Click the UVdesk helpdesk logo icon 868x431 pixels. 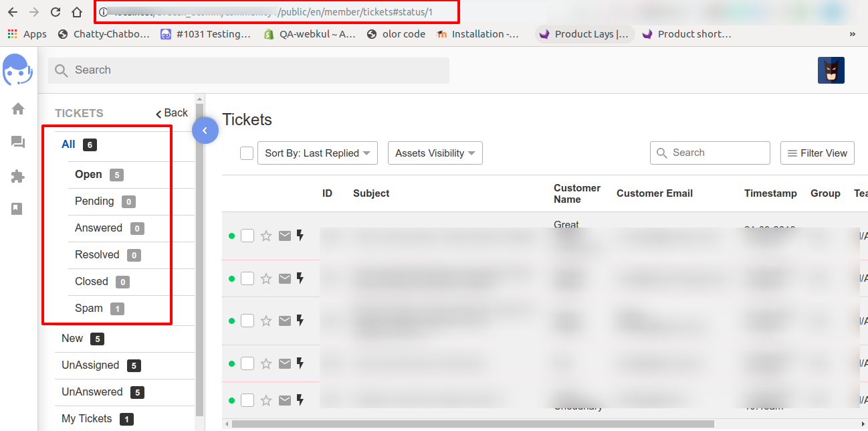pos(18,70)
